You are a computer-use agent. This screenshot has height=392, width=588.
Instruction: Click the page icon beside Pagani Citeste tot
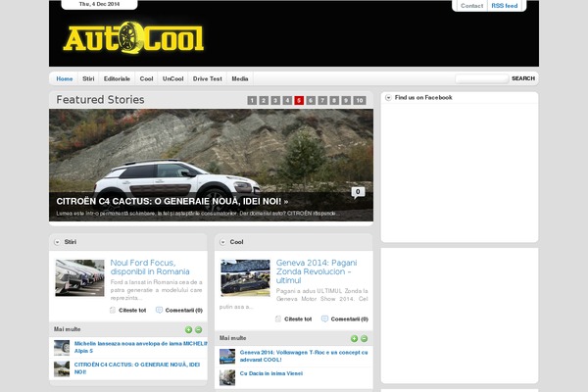click(x=278, y=319)
